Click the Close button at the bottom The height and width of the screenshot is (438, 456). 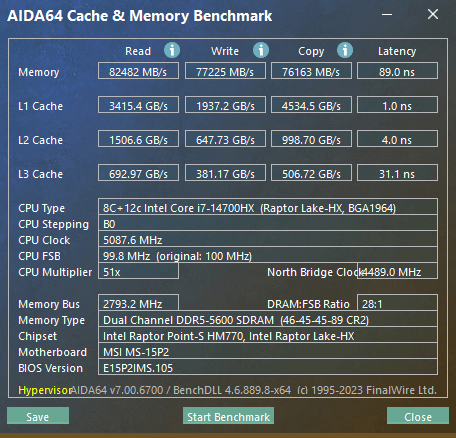[418, 416]
